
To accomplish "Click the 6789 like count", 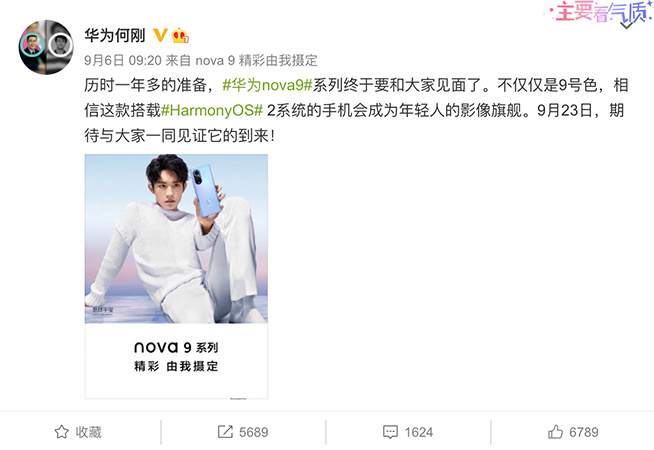I will click(x=584, y=432).
